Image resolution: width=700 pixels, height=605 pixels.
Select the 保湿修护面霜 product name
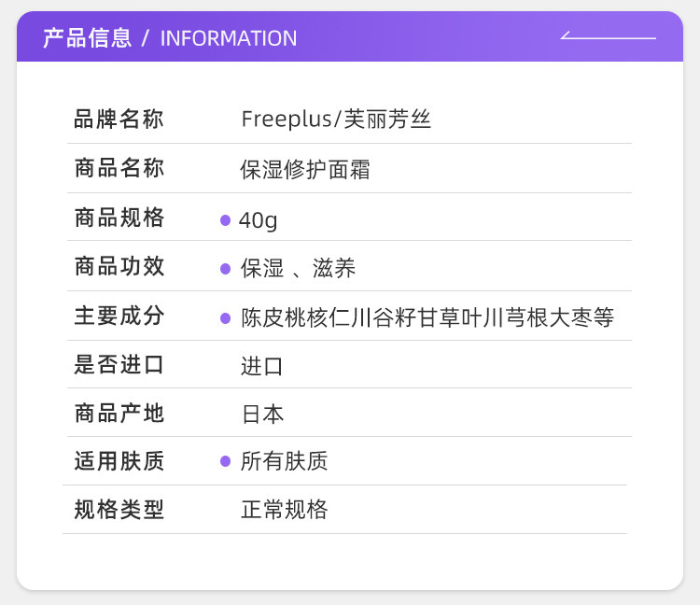[x=305, y=170]
